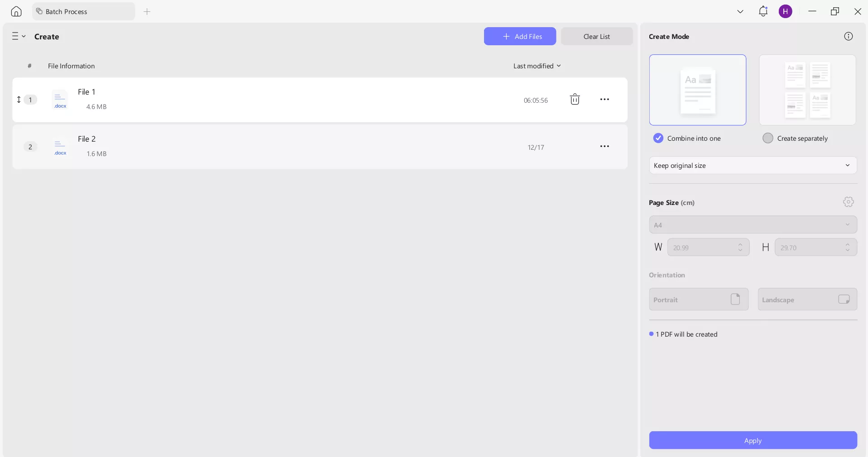Open more options for File 2
868x457 pixels.
[x=604, y=147]
